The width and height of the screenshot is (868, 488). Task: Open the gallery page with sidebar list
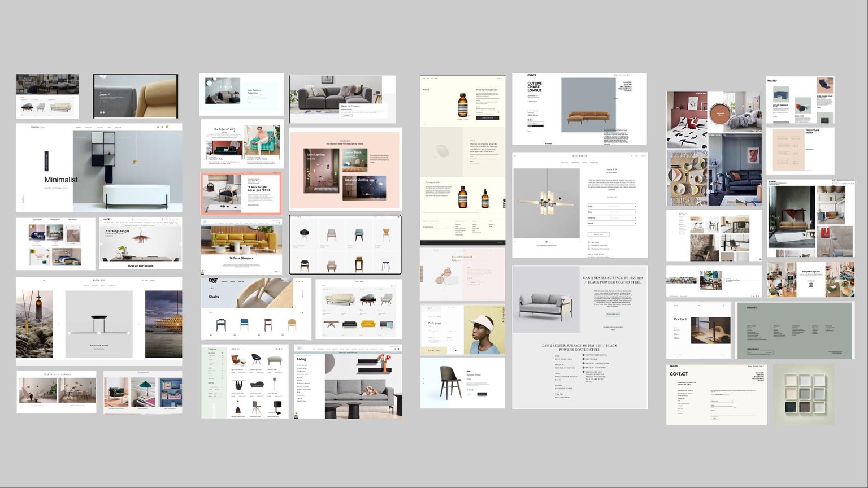point(714,236)
